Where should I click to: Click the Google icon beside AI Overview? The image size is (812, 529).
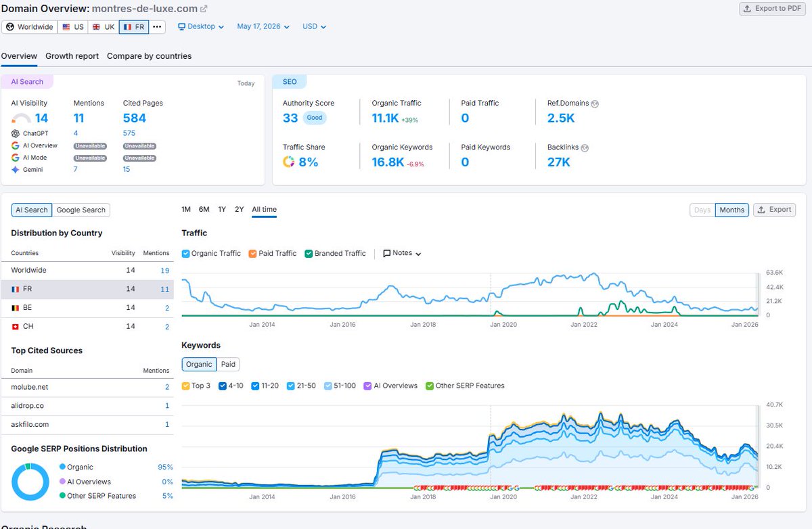(x=15, y=145)
